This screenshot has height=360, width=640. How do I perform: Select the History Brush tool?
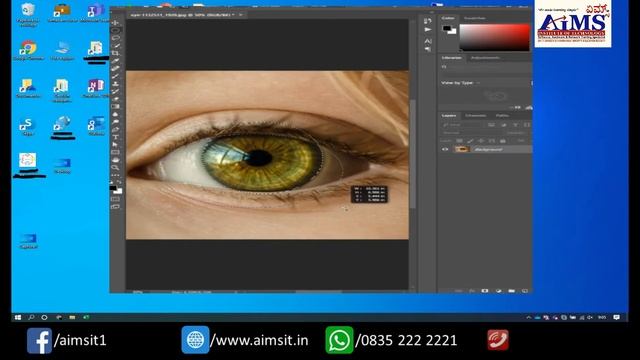(116, 91)
